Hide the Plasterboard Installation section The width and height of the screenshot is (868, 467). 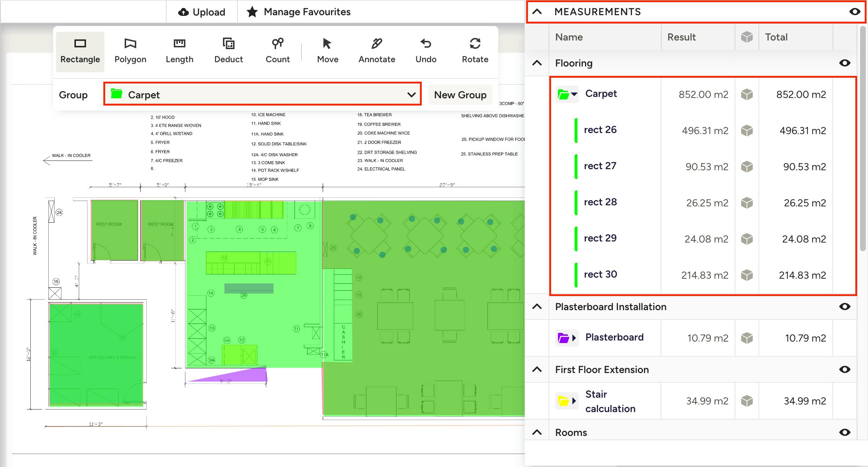pyautogui.click(x=845, y=307)
